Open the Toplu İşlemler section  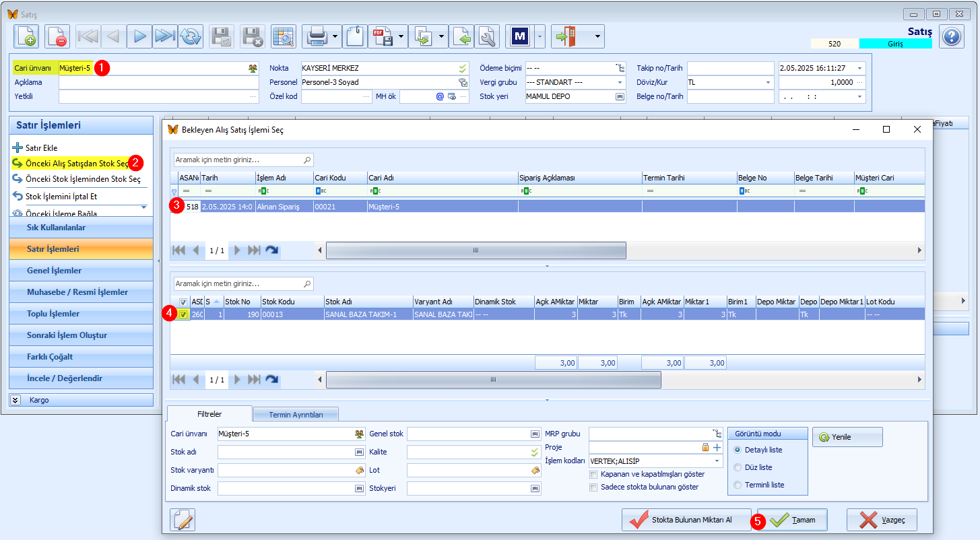[x=81, y=314]
